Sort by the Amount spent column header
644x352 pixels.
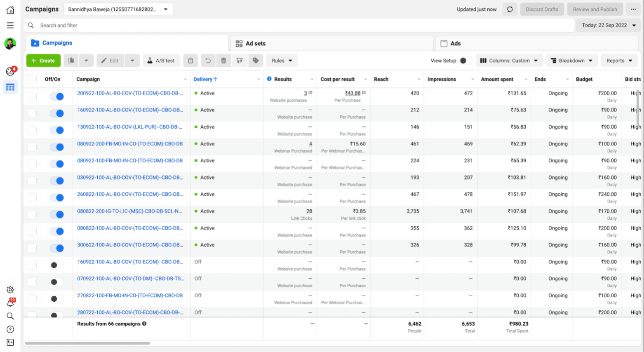[497, 79]
